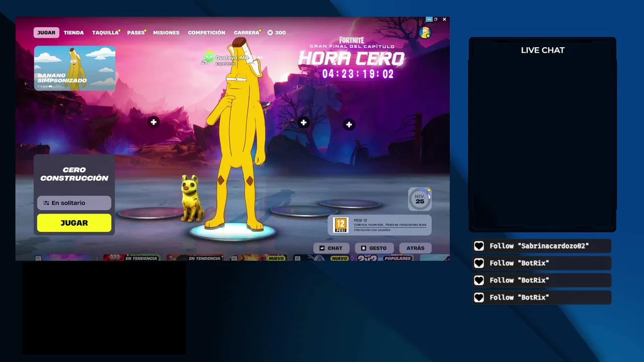644x362 pixels.
Task: Open the En solitario squad selector
Action: pos(74,203)
